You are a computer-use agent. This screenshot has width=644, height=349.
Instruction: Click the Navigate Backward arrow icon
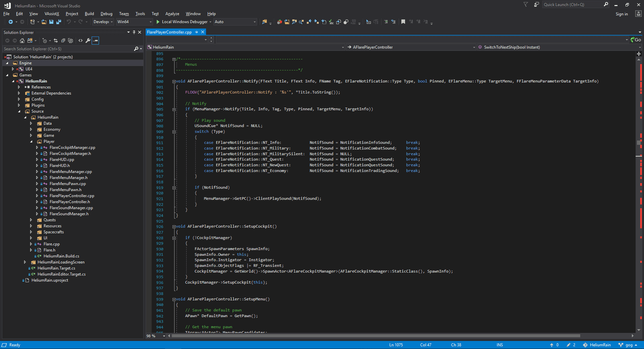pyautogui.click(x=10, y=22)
